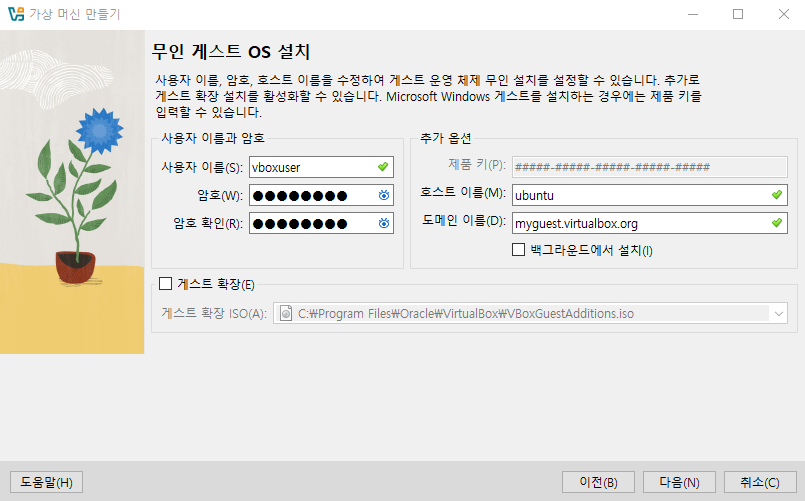
Task: Click the 이전(B) button
Action: [x=598, y=483]
